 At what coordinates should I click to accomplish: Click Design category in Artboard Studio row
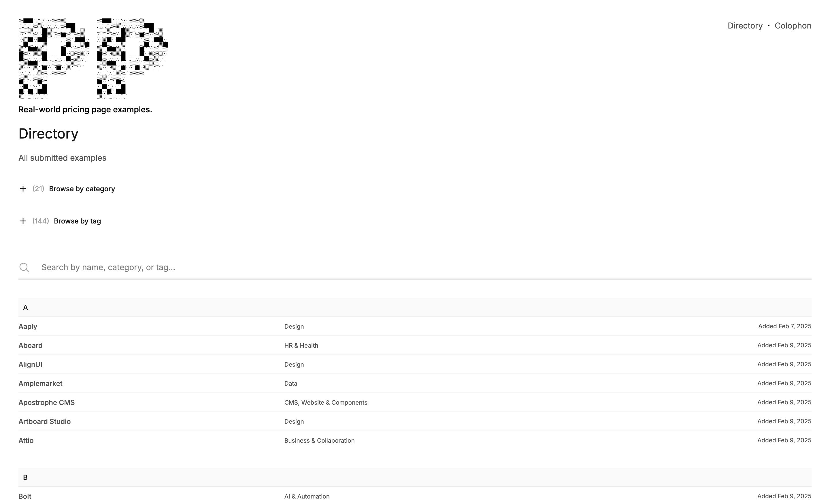[294, 422]
